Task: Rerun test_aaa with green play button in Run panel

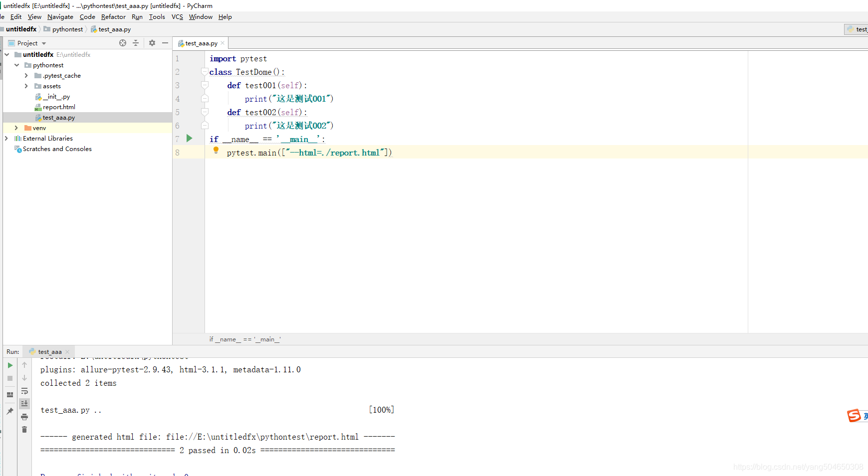Action: pyautogui.click(x=10, y=365)
